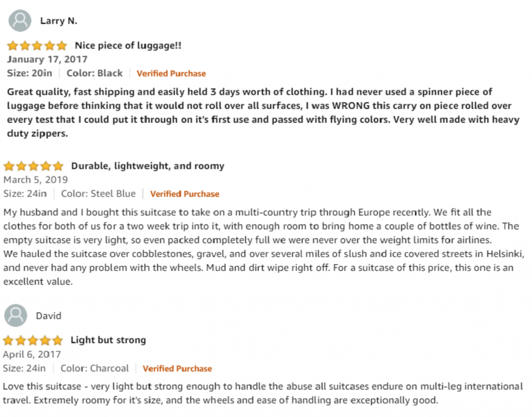Open David's reviewer profile name
Screen dimensions: 532x417
(48, 316)
